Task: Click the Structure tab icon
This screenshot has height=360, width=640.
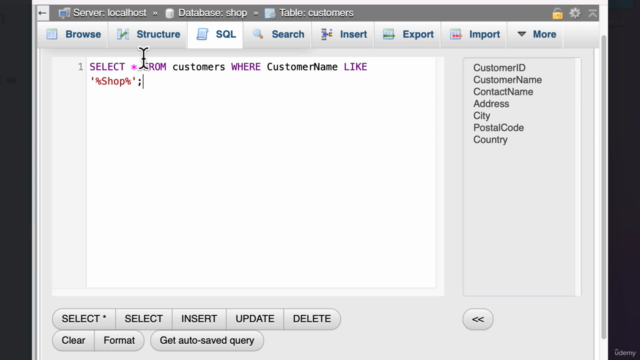Action: [x=123, y=34]
